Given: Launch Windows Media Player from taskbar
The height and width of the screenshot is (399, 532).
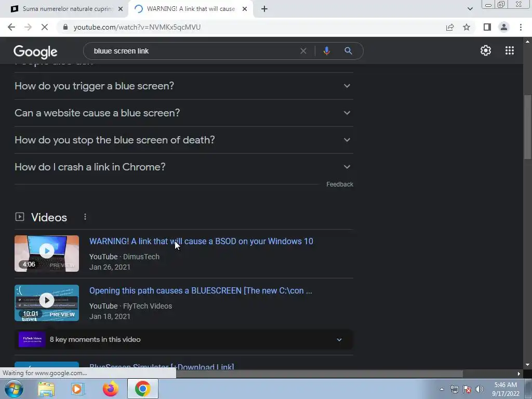Looking at the screenshot, I should pos(78,389).
